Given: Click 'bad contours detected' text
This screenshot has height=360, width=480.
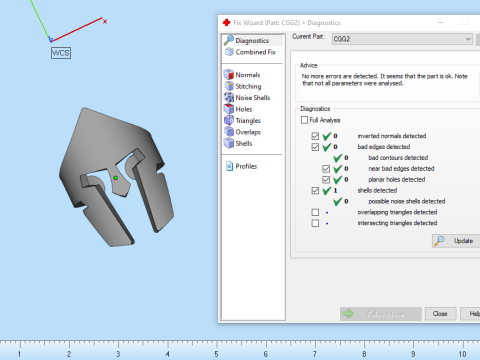Looking at the screenshot, I should (x=398, y=158).
